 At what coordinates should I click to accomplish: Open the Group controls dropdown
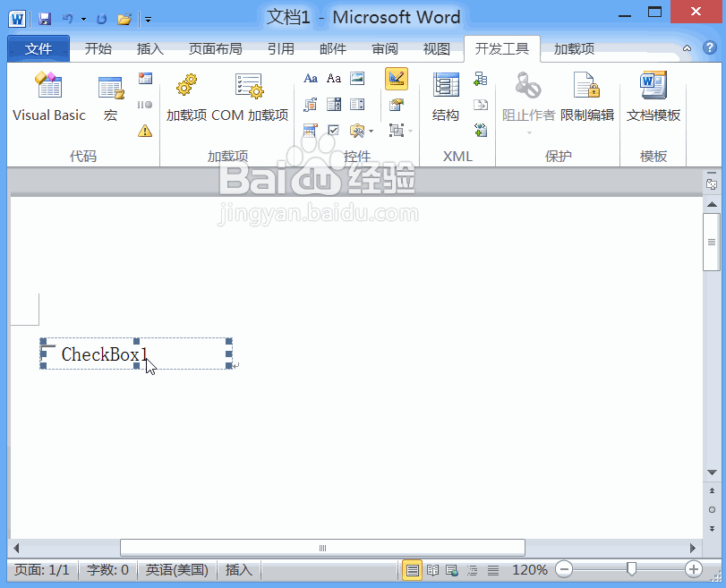400,131
